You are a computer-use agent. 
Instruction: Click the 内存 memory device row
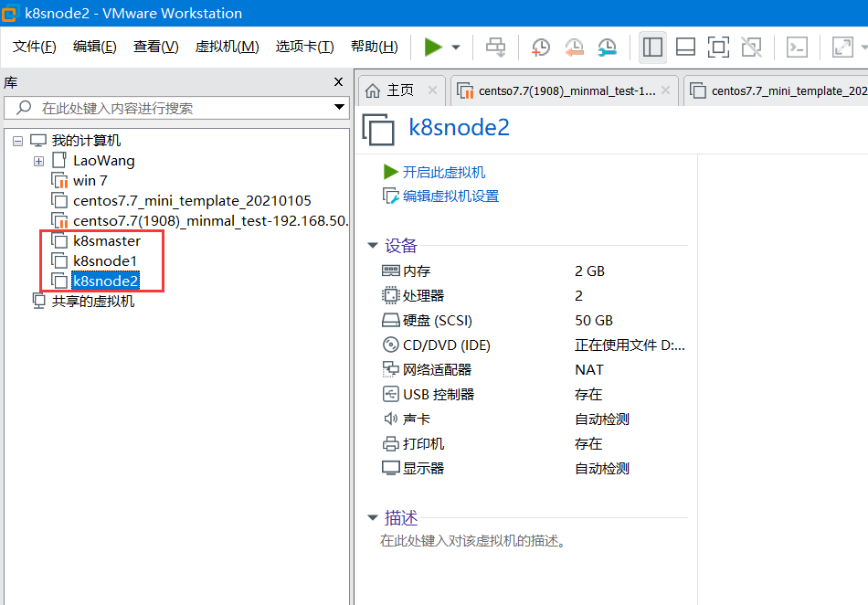[533, 271]
